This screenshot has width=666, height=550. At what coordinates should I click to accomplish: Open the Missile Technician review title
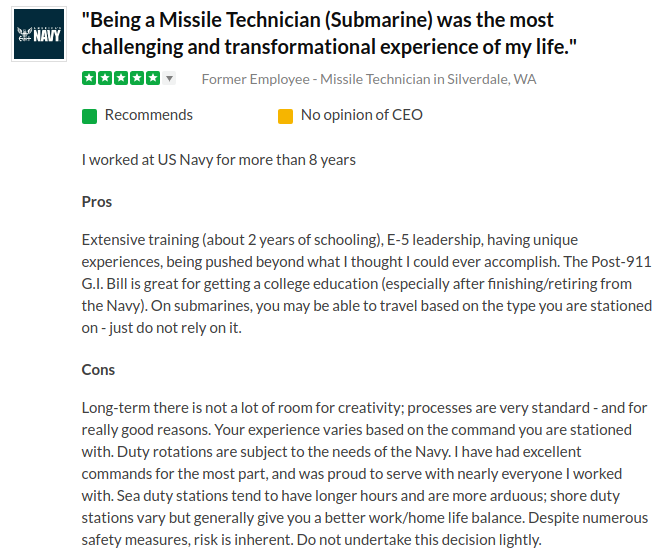[x=330, y=34]
